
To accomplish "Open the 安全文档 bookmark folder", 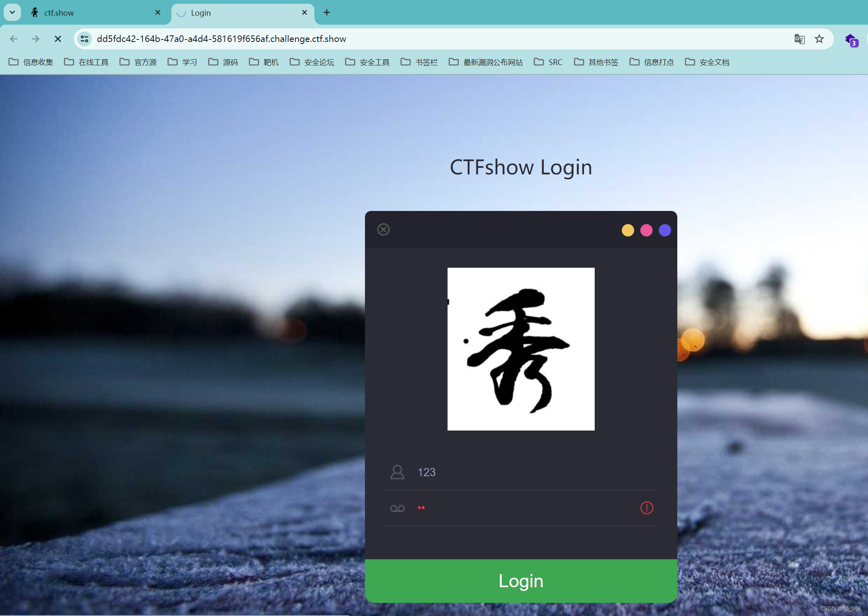I will 707,62.
